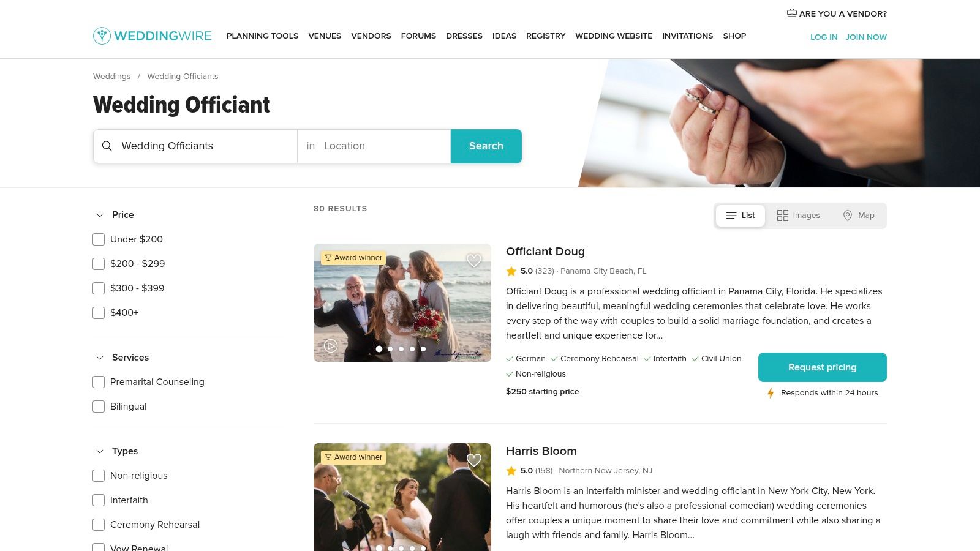980x551 pixels.
Task: Check the Under $200 price filter
Action: [99, 239]
